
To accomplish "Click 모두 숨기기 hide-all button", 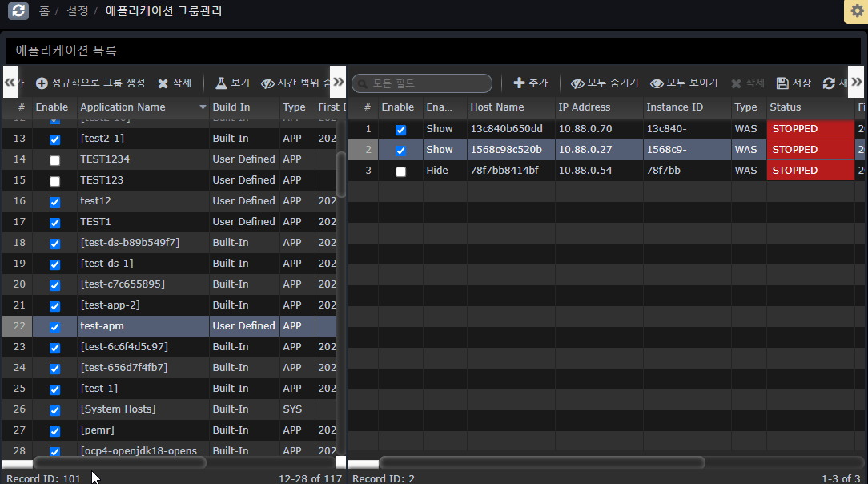I will 605,83.
